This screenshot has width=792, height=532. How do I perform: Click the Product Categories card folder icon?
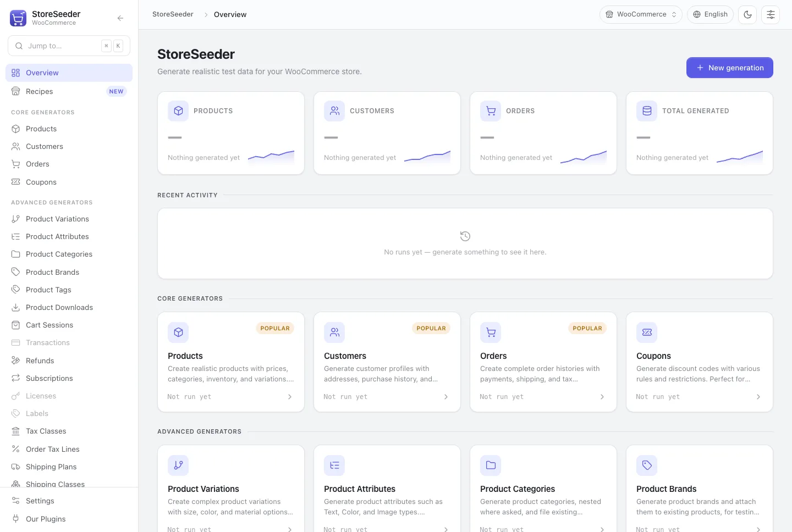point(491,465)
